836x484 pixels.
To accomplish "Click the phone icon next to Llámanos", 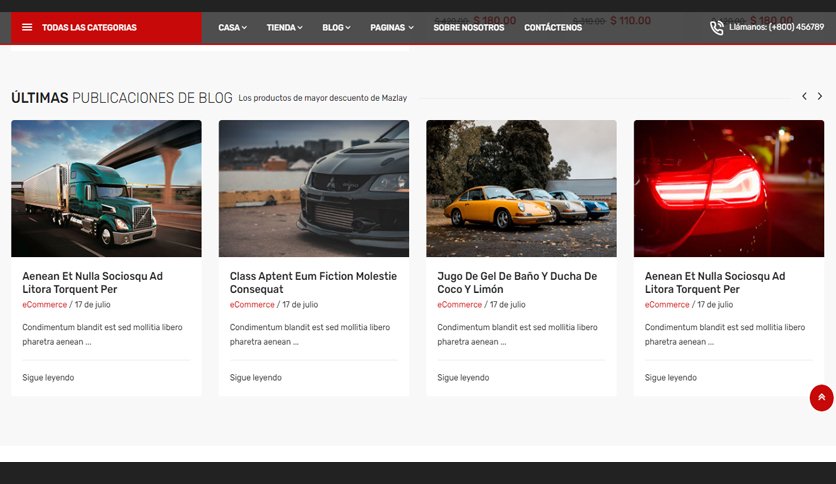I will tap(717, 28).
